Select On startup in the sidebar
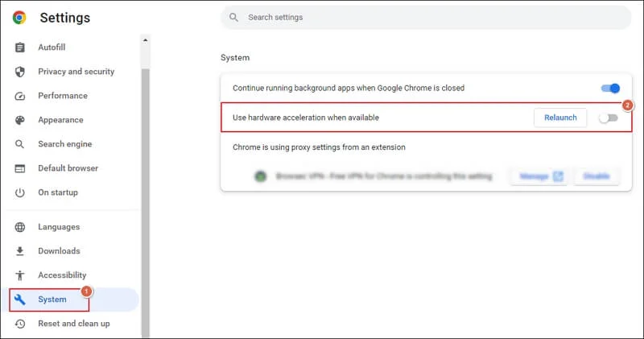The width and height of the screenshot is (644, 339). click(58, 192)
